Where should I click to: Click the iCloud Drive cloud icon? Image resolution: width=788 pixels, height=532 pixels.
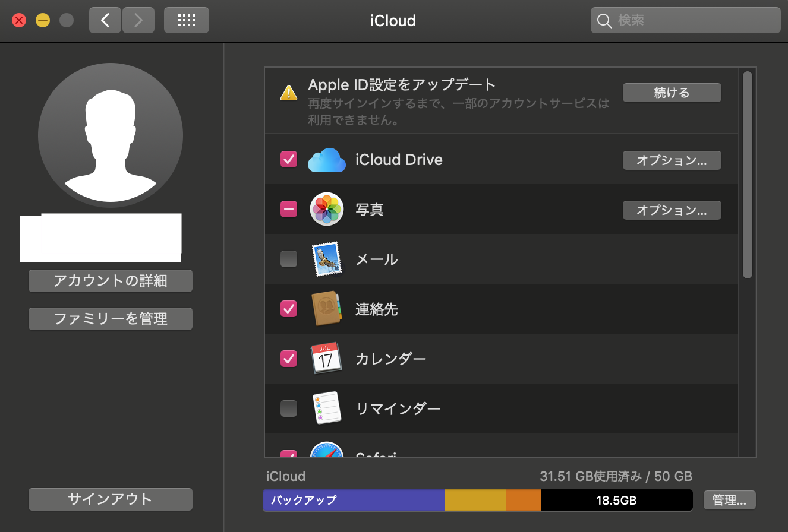click(326, 160)
